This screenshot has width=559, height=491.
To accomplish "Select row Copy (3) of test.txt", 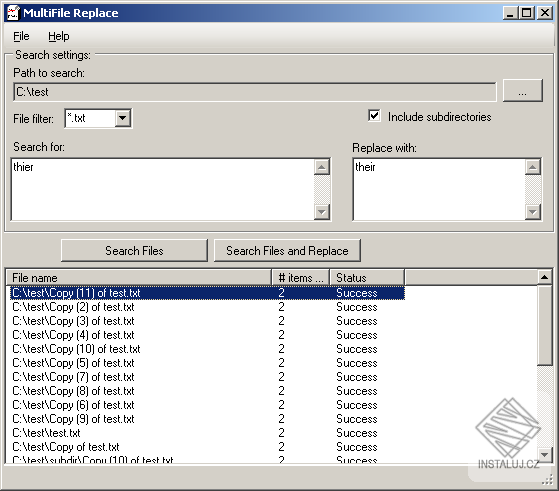I will coord(207,321).
